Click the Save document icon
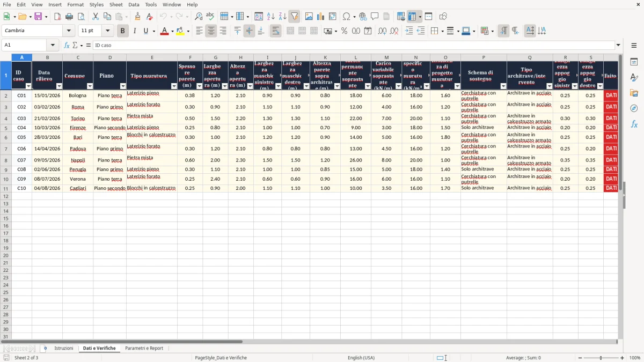Image resolution: width=644 pixels, height=362 pixels. tap(38, 17)
